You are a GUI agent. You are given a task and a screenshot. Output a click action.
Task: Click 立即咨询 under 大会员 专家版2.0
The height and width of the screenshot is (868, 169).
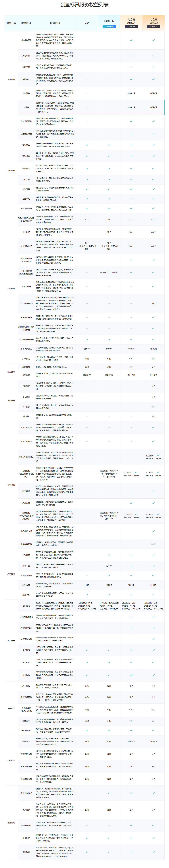click(x=153, y=27)
